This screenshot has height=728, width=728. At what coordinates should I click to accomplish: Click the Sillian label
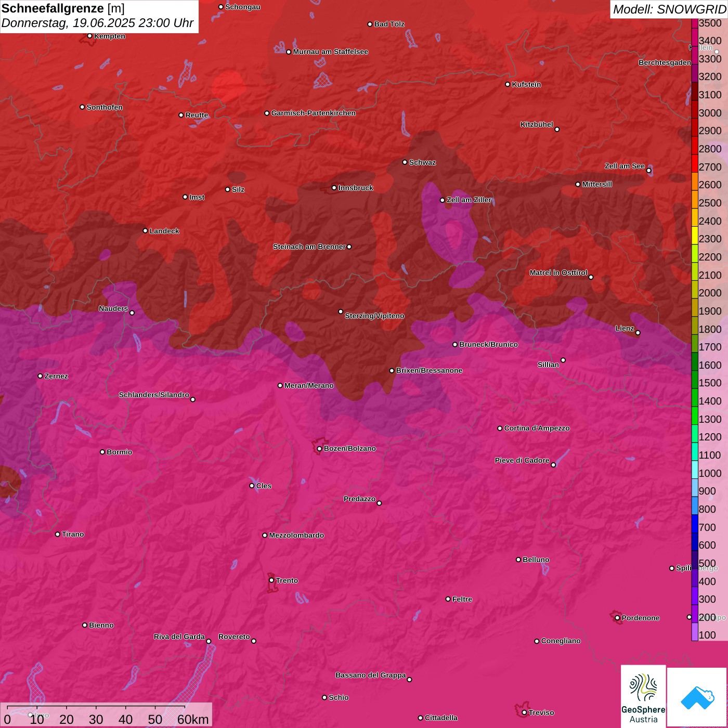548,365
